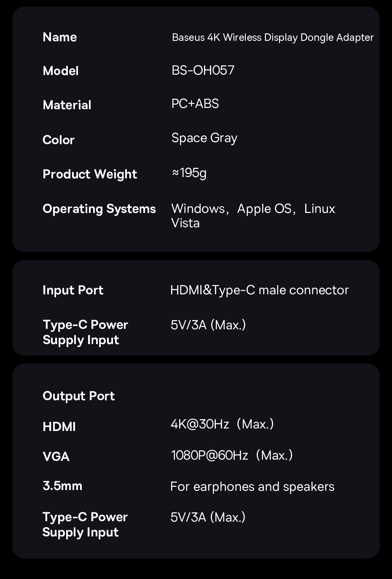
Task: Click the 'Name' label
Action: tap(59, 37)
